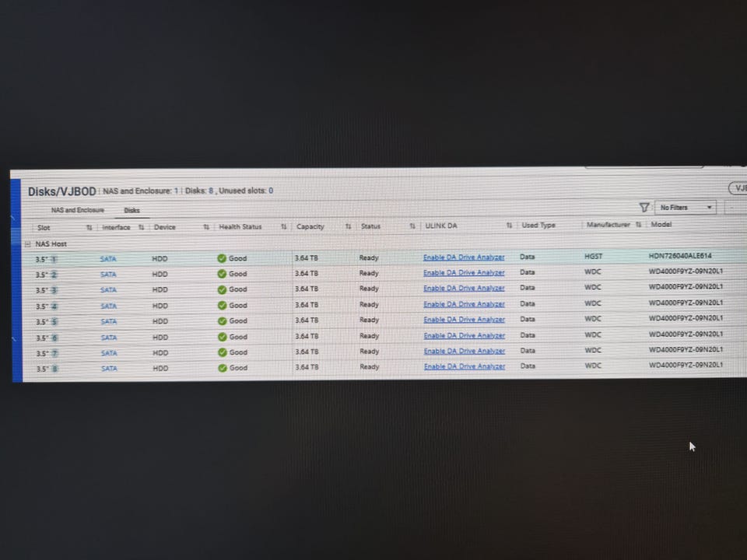Click green Good health icon for slot 8
The width and height of the screenshot is (747, 560).
(222, 368)
